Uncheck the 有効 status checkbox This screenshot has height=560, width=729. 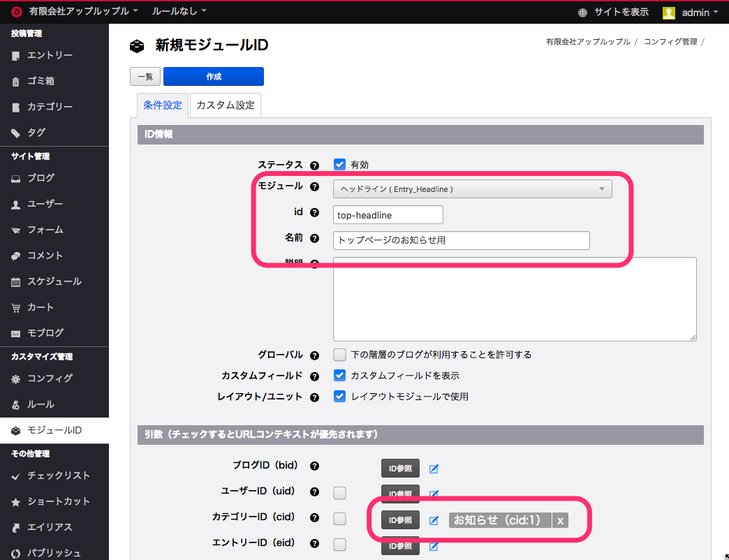click(340, 165)
